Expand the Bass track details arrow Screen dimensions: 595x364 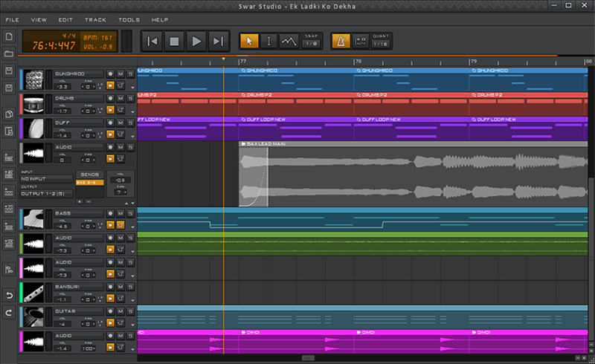click(132, 227)
